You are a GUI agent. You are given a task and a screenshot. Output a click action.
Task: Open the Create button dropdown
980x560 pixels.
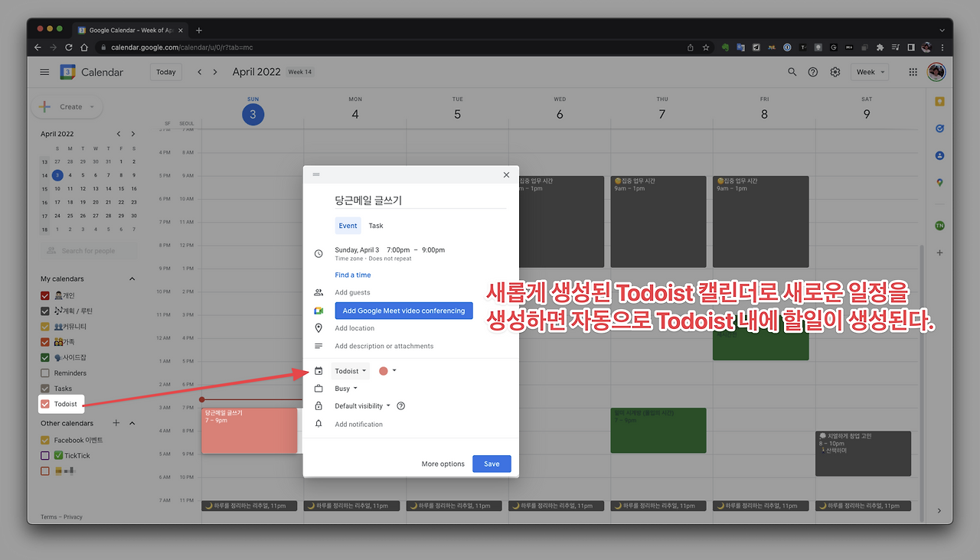(93, 107)
